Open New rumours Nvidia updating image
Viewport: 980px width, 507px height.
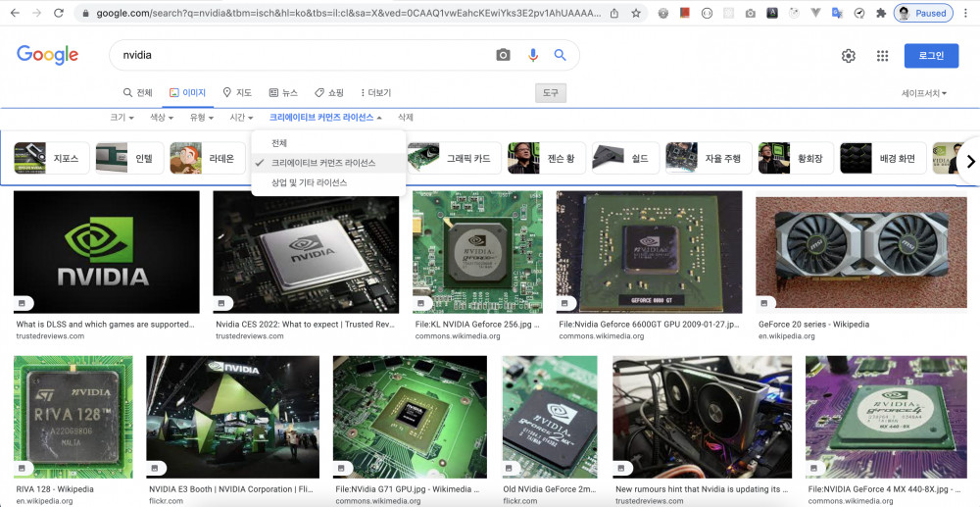tap(703, 417)
